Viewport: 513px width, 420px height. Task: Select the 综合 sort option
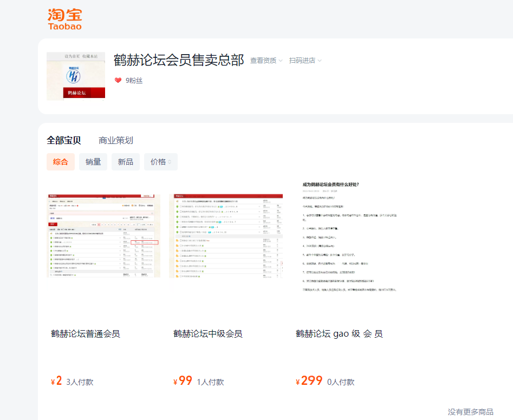(61, 162)
